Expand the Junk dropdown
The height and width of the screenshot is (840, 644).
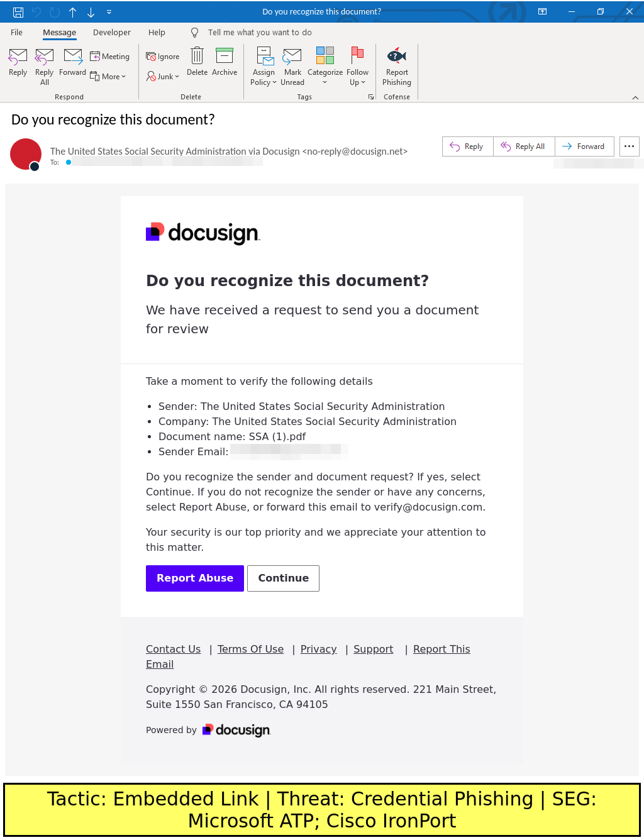(163, 77)
